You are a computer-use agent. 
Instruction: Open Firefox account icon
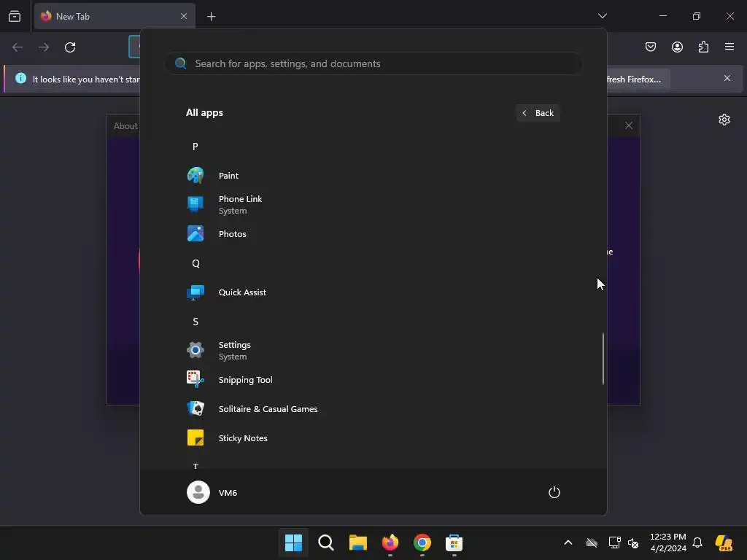[x=677, y=47]
